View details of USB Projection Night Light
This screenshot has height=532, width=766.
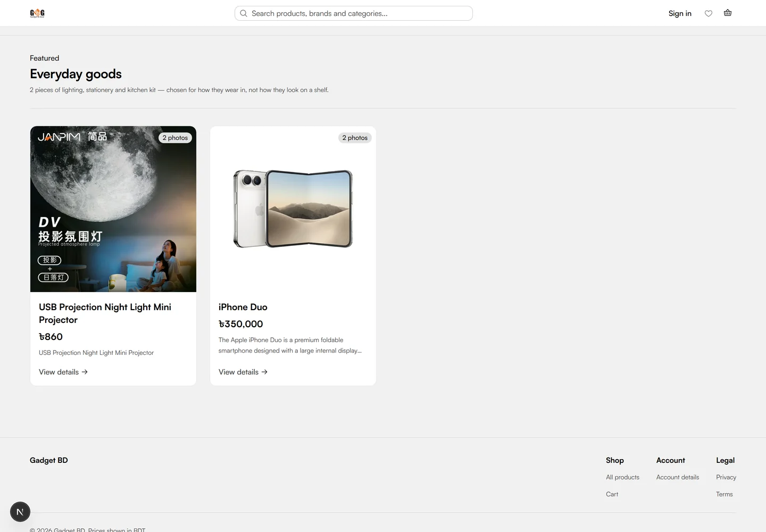(63, 372)
